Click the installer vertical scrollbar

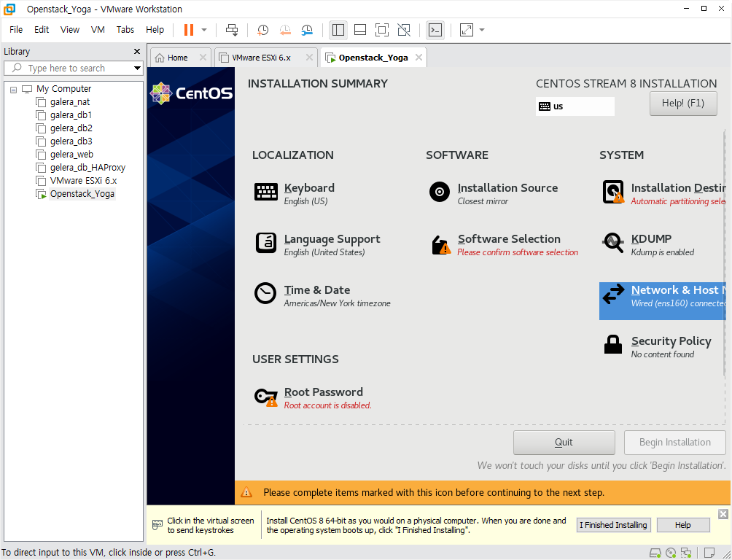(x=724, y=252)
